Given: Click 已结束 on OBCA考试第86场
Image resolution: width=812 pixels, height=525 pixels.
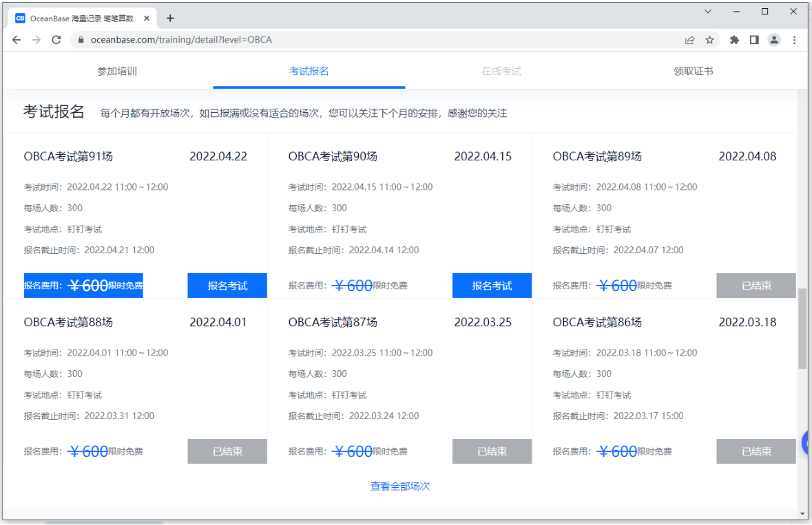Looking at the screenshot, I should tap(756, 451).
